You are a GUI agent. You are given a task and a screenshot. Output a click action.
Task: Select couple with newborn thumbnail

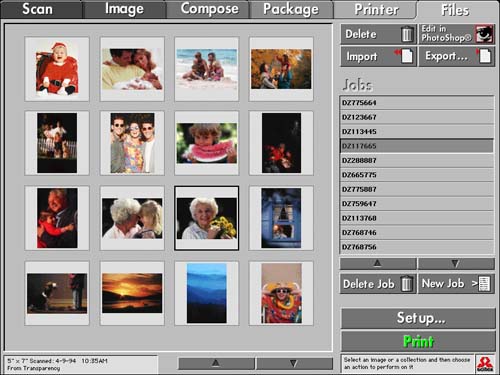[132, 69]
